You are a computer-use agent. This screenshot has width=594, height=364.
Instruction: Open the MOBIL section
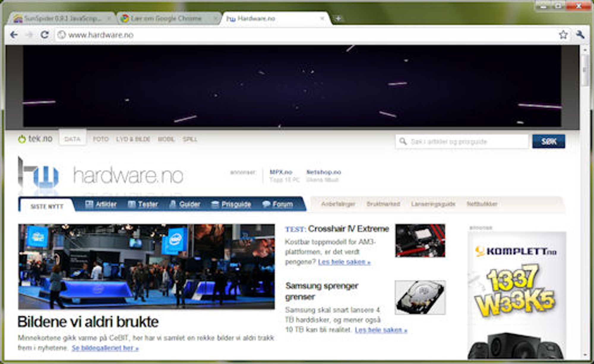click(166, 139)
